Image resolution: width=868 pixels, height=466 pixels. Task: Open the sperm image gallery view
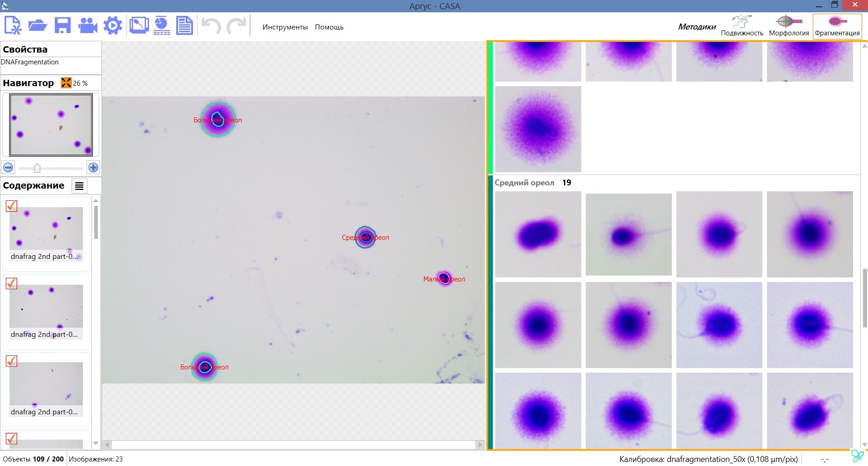pyautogui.click(x=139, y=25)
